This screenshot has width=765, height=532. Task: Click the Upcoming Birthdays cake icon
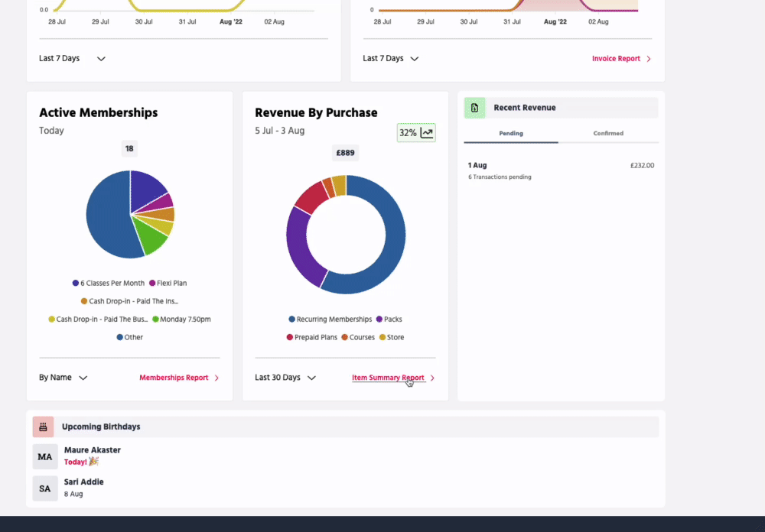click(x=43, y=427)
